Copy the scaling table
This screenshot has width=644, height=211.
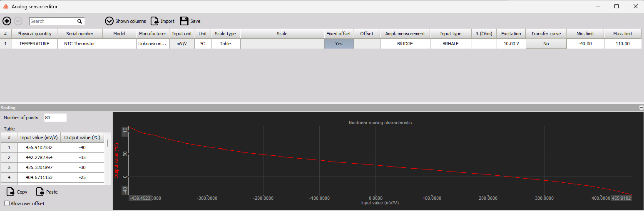click(17, 192)
